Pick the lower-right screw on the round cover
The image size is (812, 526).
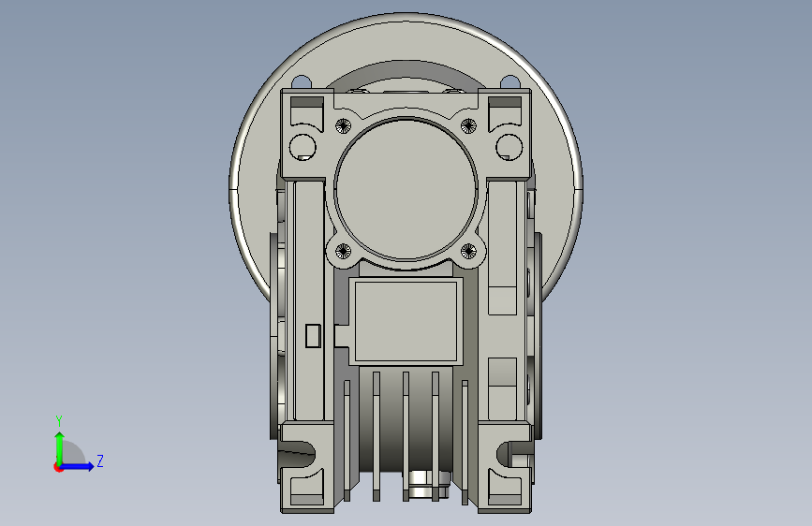[468, 252]
